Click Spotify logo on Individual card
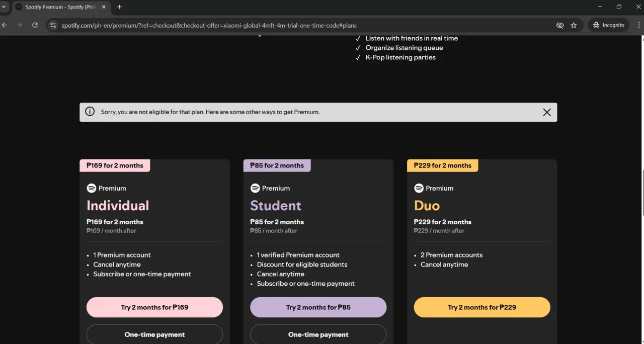This screenshot has width=644, height=344. [92, 188]
